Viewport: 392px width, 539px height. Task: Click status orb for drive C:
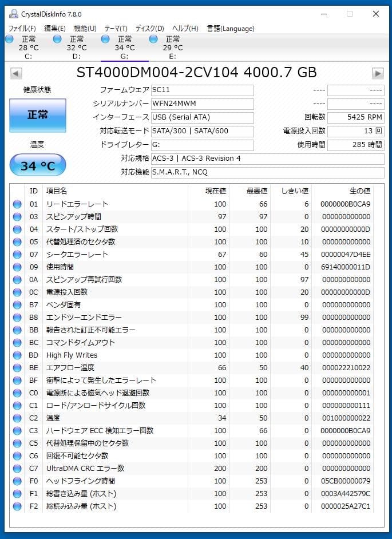click(x=9, y=39)
